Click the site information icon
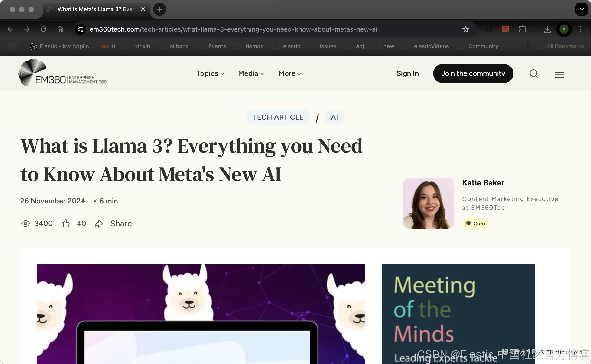 (x=80, y=29)
